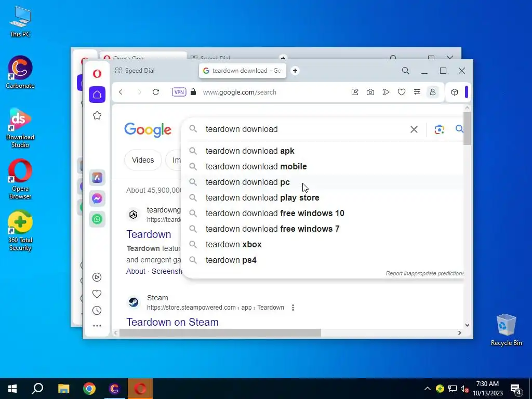Select the teardown download Google tab
Image resolution: width=532 pixels, height=399 pixels.
(x=242, y=71)
